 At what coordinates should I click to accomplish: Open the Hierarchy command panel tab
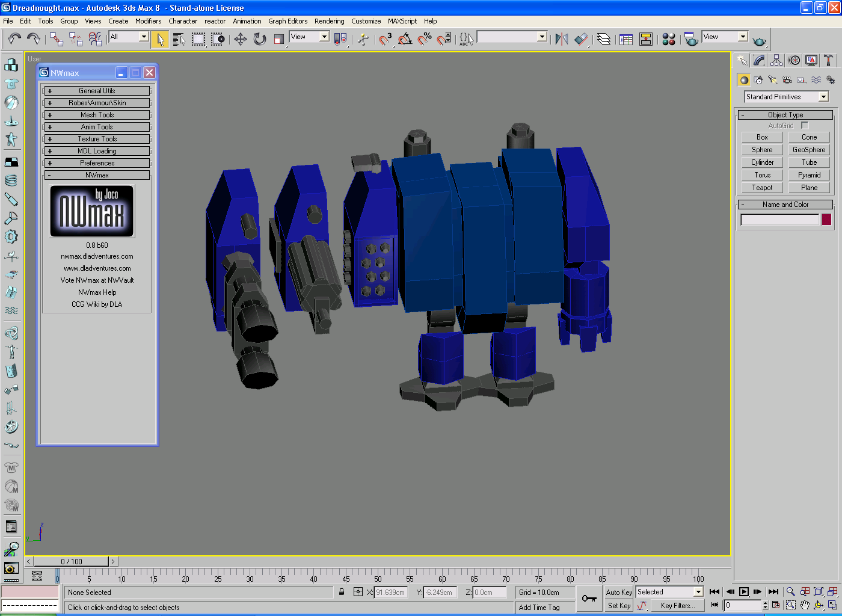[x=776, y=60]
